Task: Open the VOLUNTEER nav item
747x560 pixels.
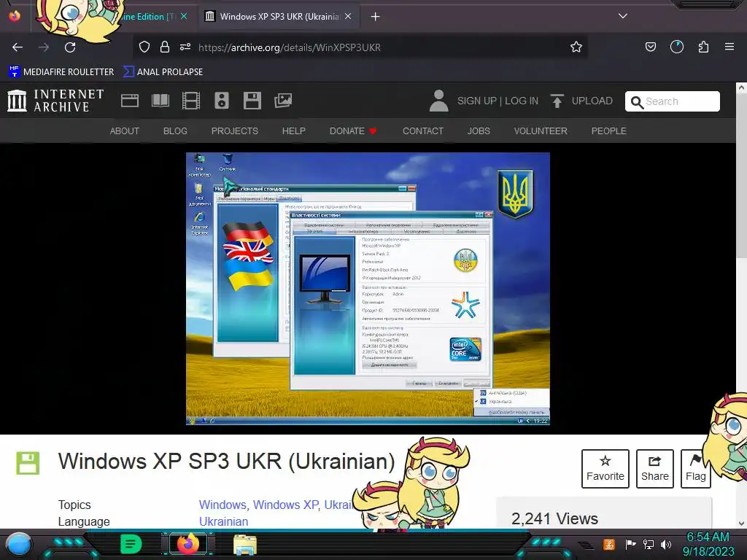Action: click(x=541, y=131)
